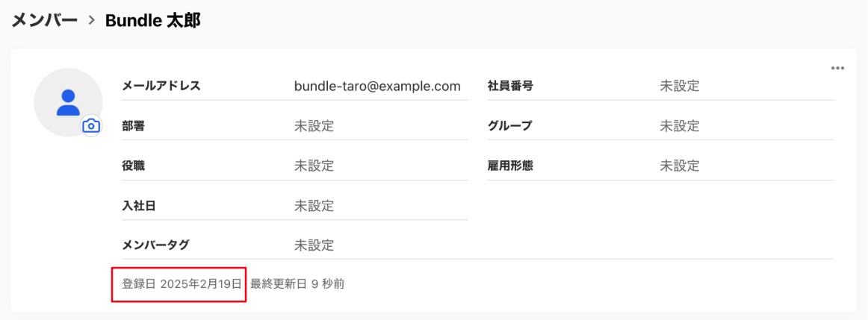Image resolution: width=868 pixels, height=320 pixels.
Task: Click the 最終更新日 9 秒前 text
Action: [x=297, y=284]
